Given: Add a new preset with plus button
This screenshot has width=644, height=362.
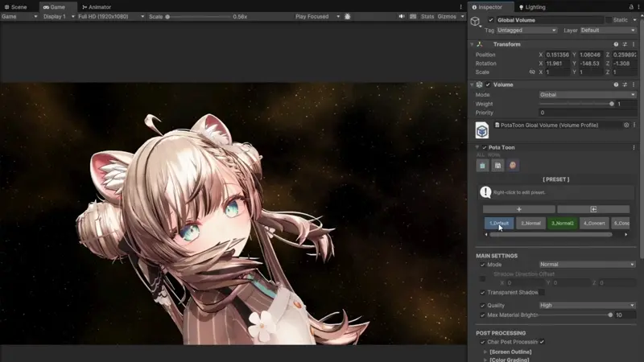Looking at the screenshot, I should [518, 209].
